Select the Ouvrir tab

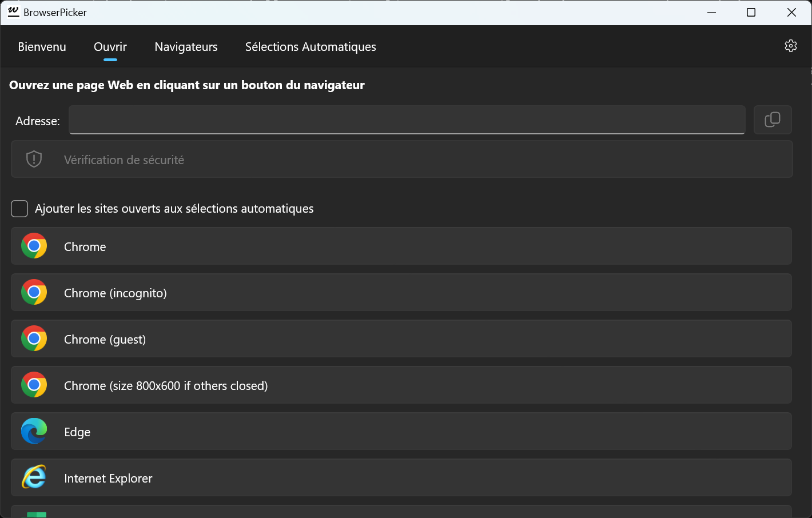(x=110, y=47)
